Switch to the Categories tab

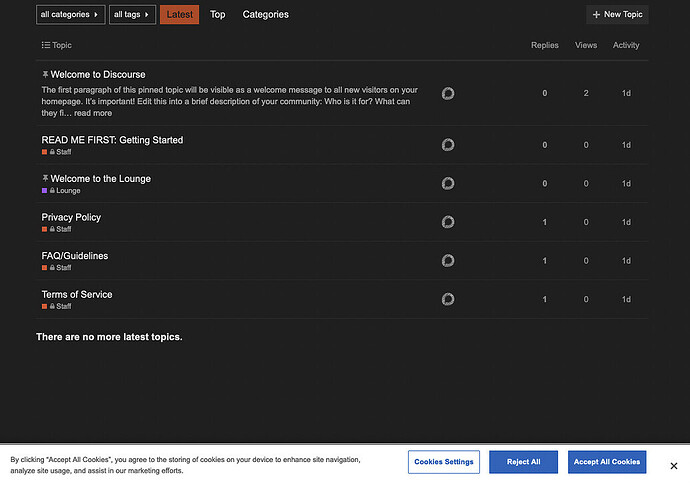point(265,15)
